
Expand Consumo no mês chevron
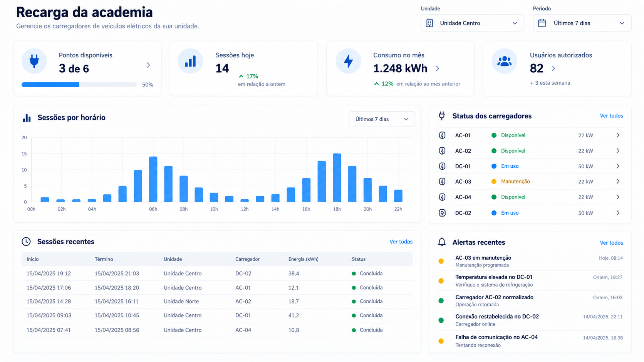(x=438, y=68)
